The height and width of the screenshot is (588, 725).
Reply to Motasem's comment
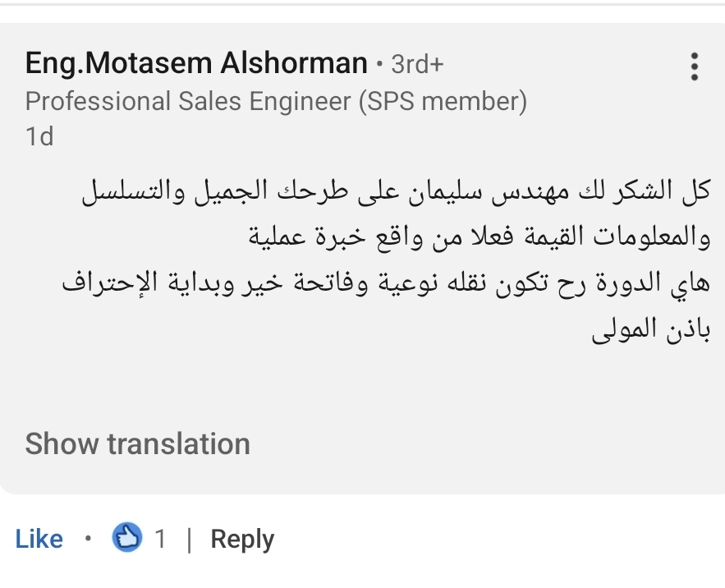[x=242, y=540]
